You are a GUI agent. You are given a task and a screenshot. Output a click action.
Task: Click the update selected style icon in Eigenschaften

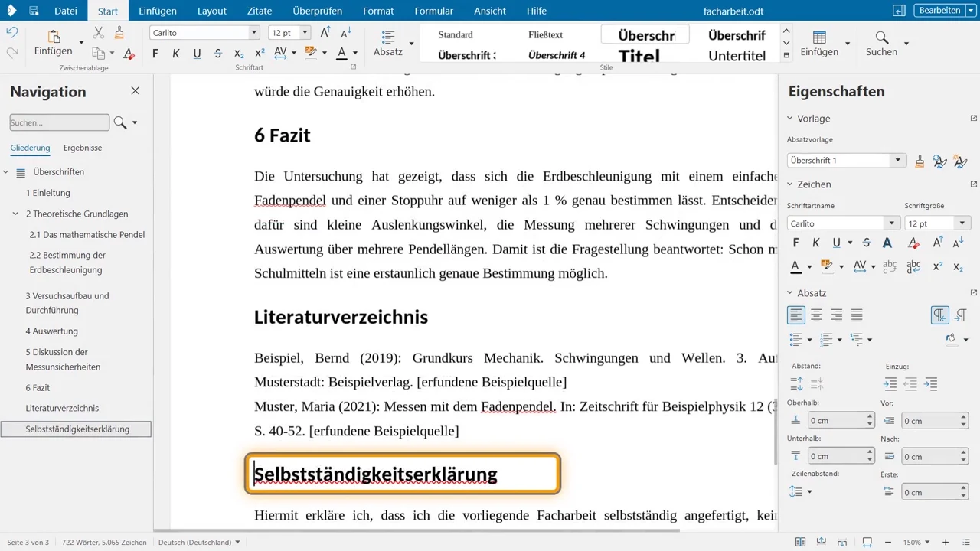939,161
